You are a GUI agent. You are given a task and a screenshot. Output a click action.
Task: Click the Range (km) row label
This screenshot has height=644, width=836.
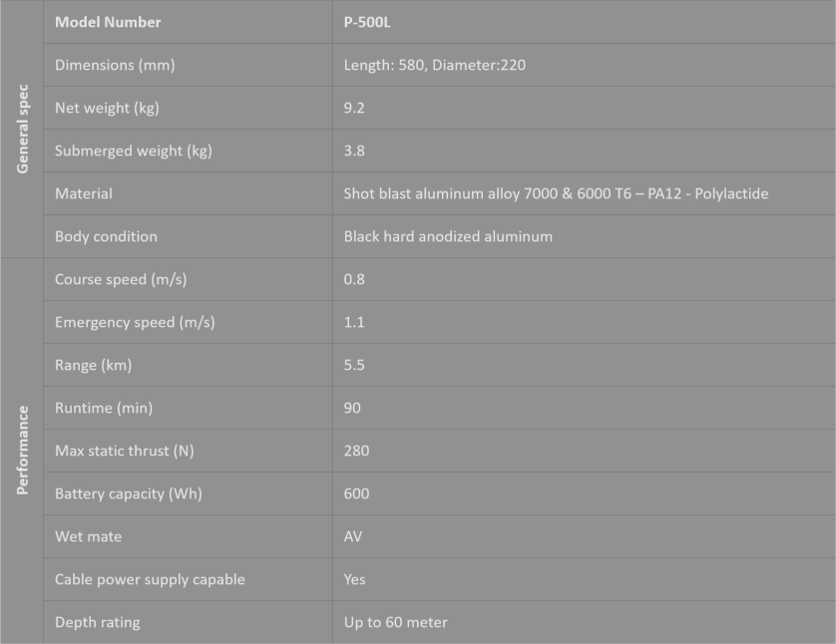click(x=93, y=365)
